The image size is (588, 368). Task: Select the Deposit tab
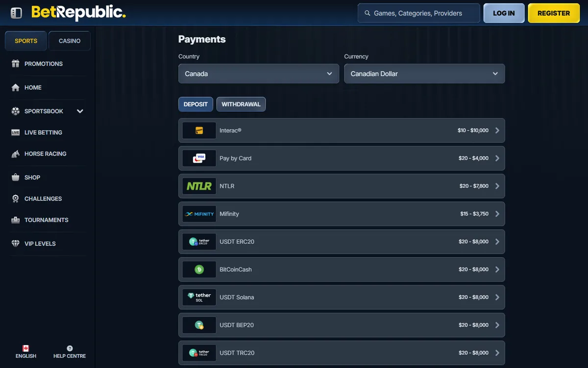[x=196, y=104]
